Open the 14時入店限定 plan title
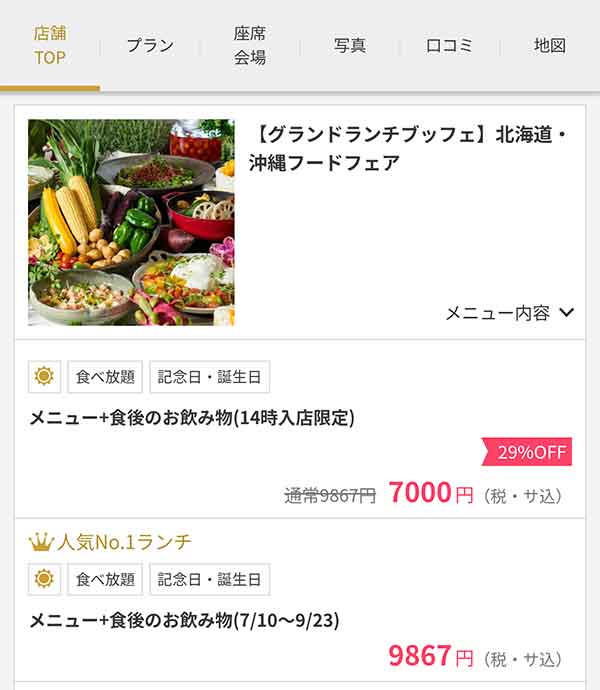This screenshot has height=690, width=600. pyautogui.click(x=192, y=418)
